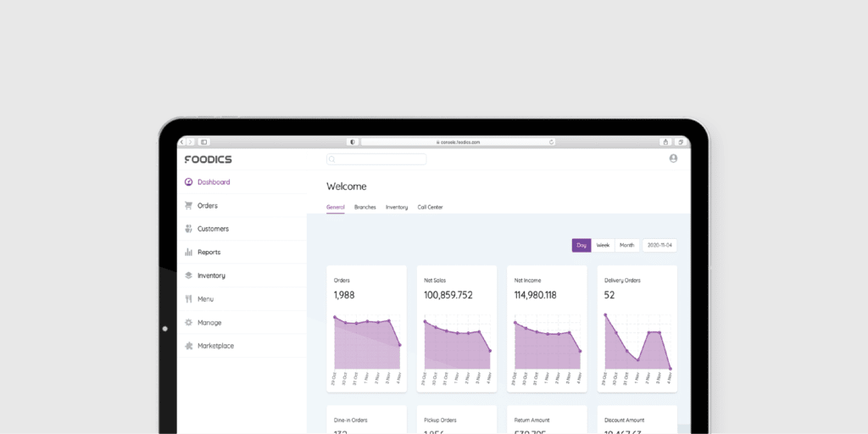This screenshot has width=868, height=434.
Task: Open Reports using the bar chart icon
Action: [x=188, y=252]
